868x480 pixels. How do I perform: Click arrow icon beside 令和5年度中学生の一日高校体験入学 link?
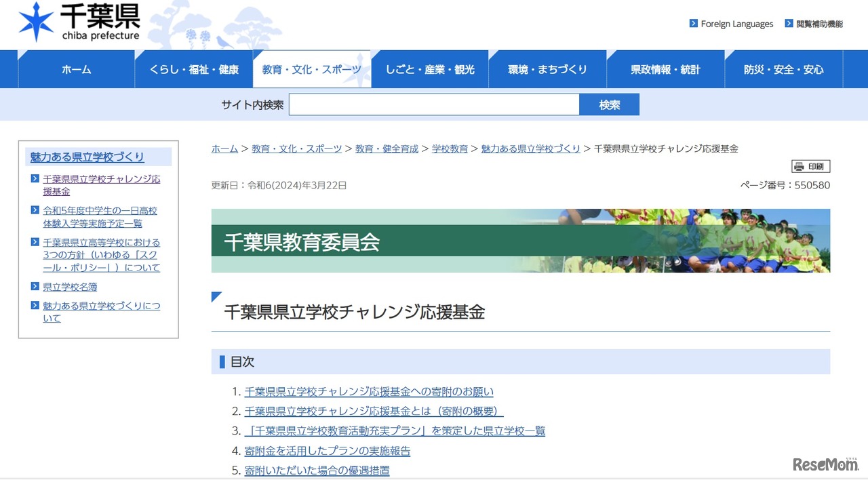pyautogui.click(x=35, y=210)
